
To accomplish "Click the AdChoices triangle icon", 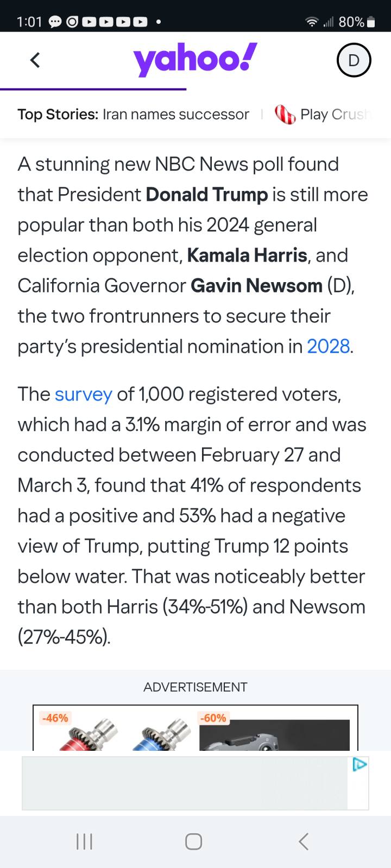I will pyautogui.click(x=360, y=765).
